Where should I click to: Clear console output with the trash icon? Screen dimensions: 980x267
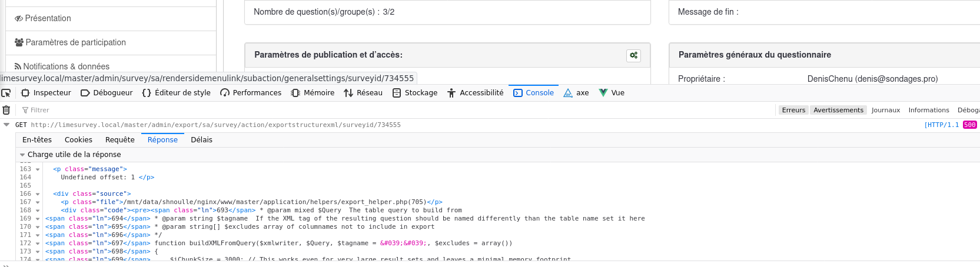point(6,110)
